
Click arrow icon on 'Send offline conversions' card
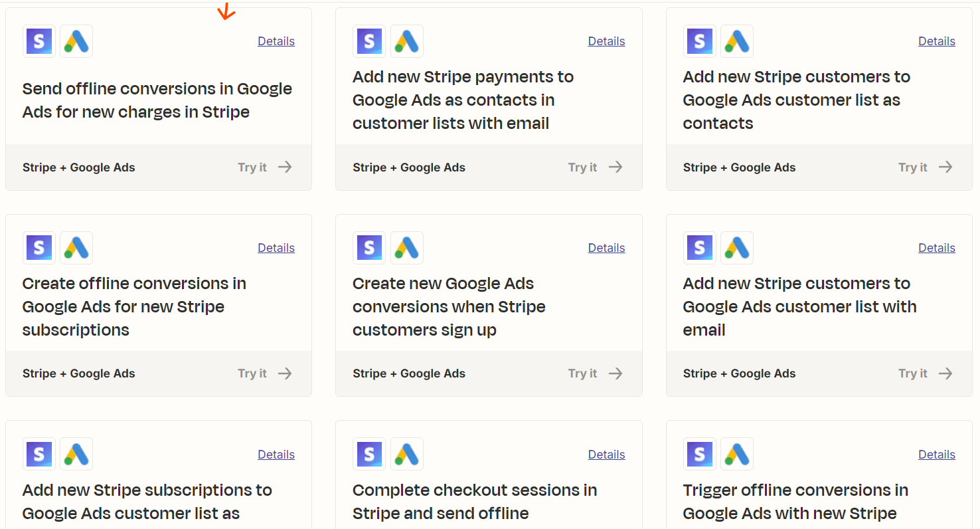point(285,167)
